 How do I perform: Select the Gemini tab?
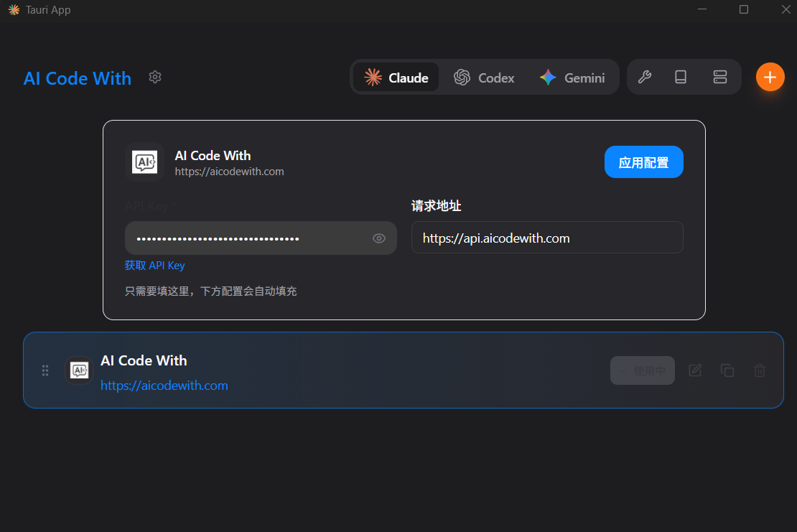tap(572, 78)
